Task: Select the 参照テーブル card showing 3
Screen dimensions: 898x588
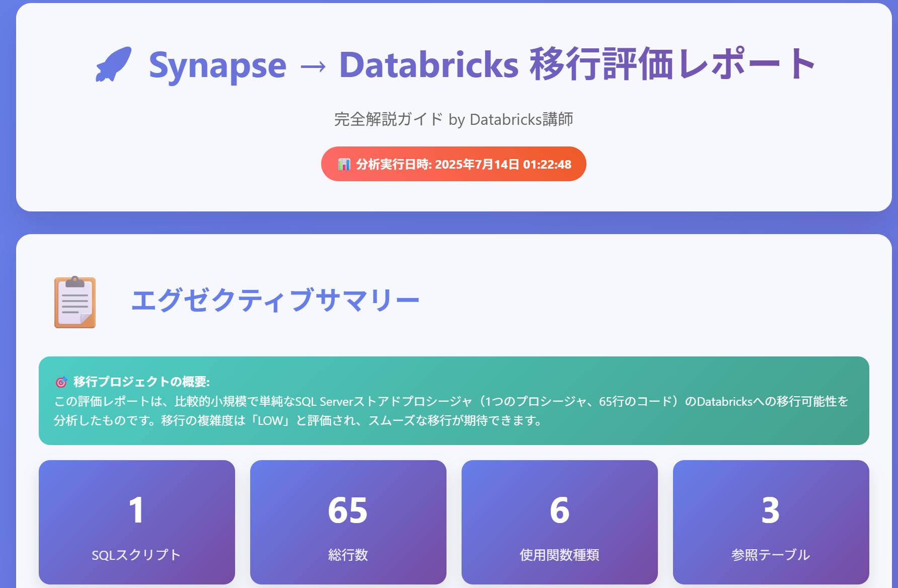Action: 771,522
